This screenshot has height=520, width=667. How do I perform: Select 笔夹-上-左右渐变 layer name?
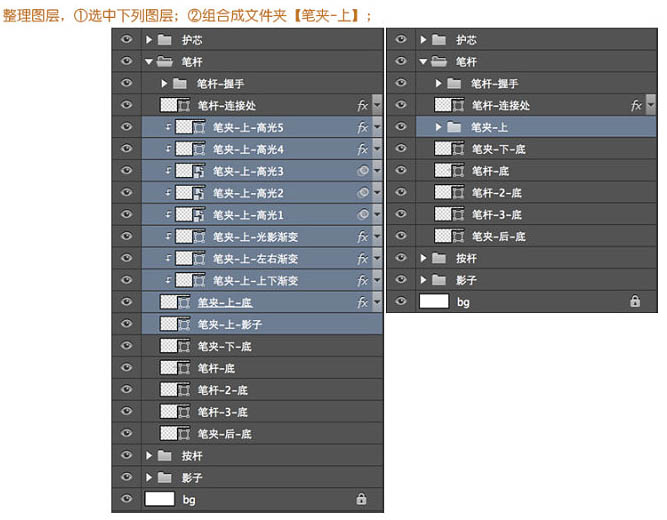point(255,259)
